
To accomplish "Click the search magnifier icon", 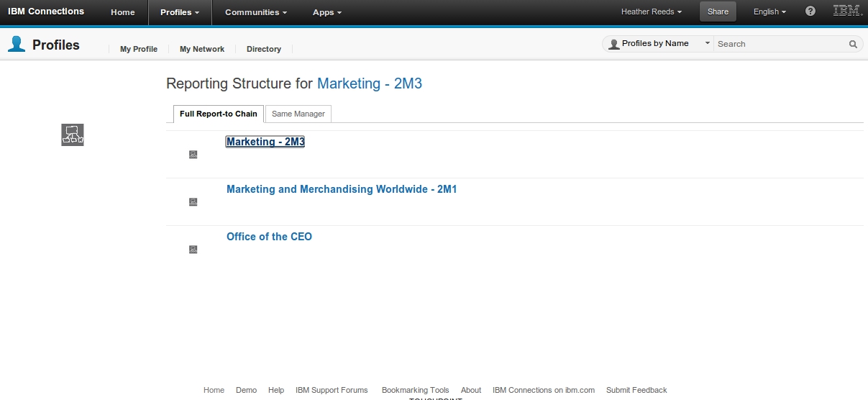I will 853,44.
